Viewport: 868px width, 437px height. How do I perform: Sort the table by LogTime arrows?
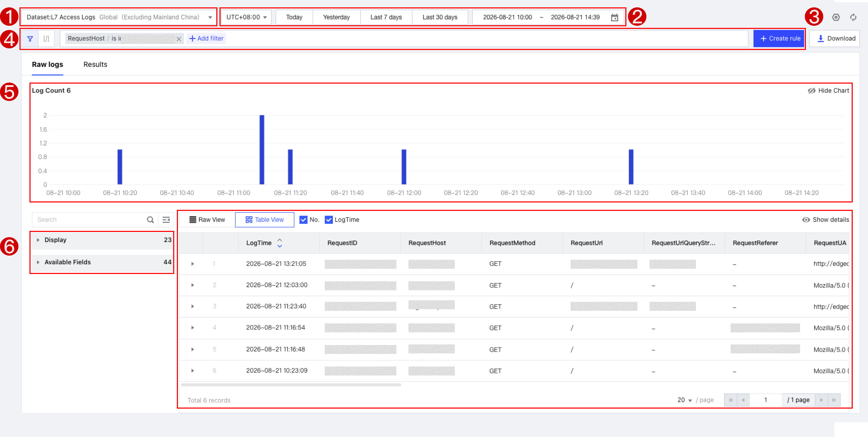tap(279, 243)
